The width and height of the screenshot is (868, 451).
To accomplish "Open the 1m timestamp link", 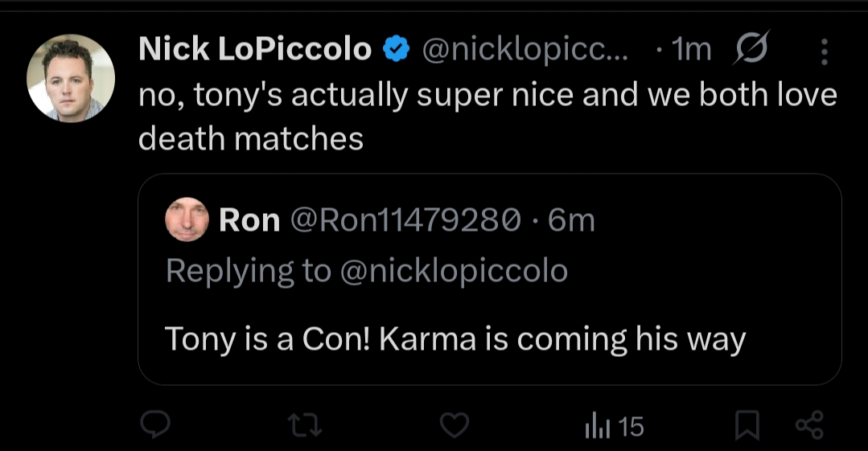I will [x=690, y=50].
